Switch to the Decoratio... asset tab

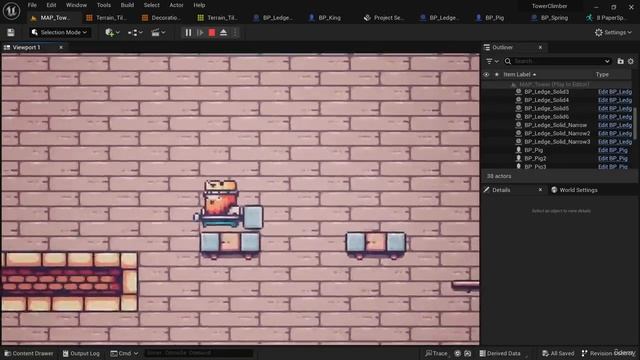pos(161,18)
